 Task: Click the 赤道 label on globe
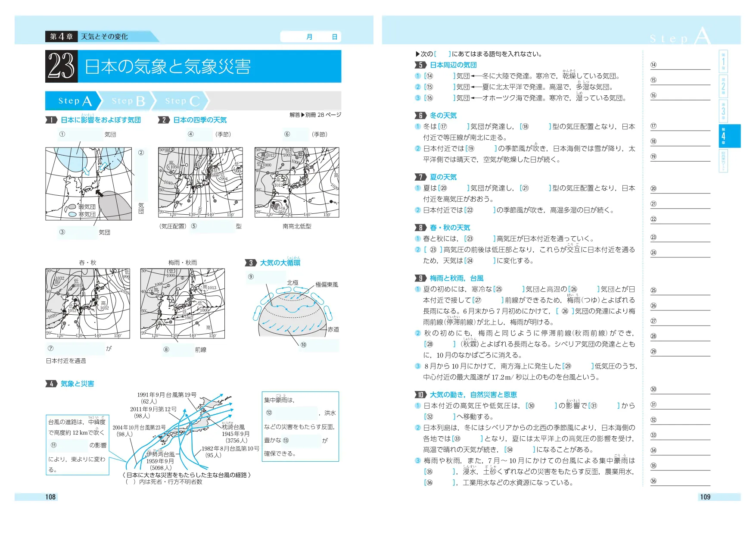click(x=333, y=329)
